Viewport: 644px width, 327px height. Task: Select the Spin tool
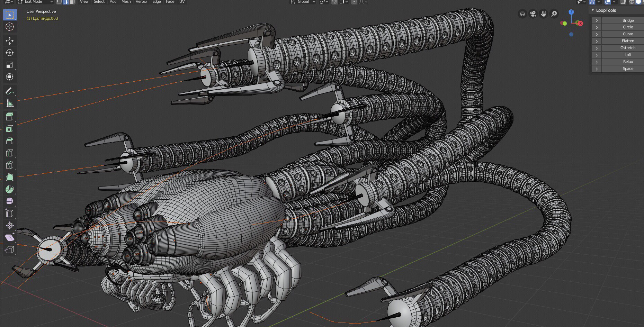(10, 189)
